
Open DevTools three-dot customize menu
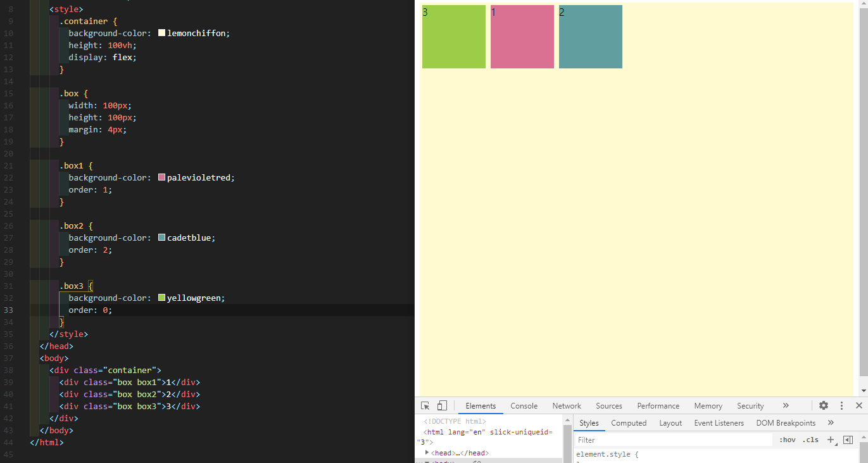841,406
